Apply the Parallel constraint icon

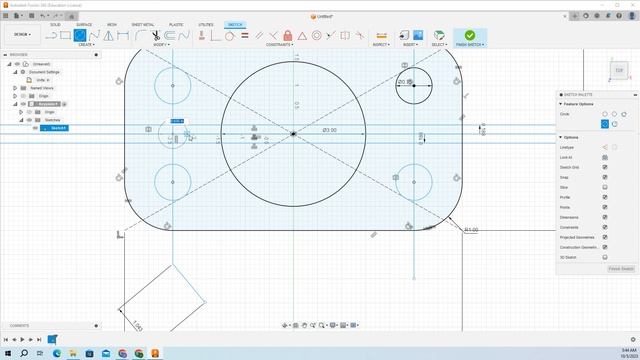(x=259, y=36)
